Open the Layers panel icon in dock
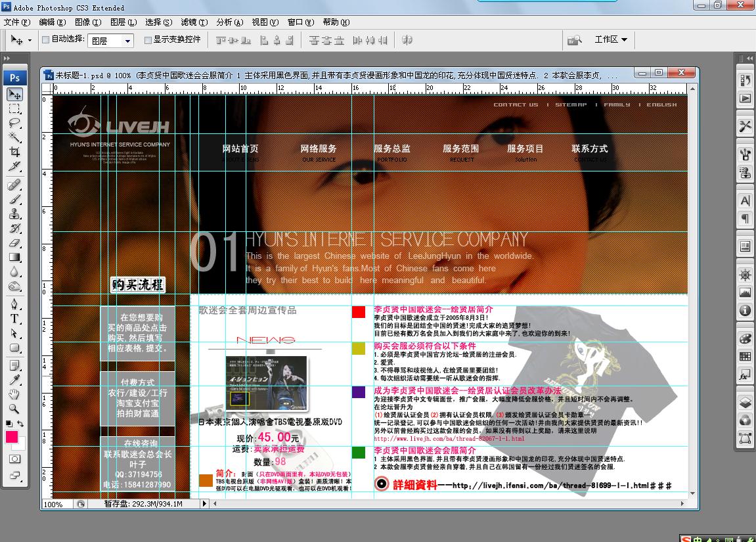 pyautogui.click(x=745, y=401)
